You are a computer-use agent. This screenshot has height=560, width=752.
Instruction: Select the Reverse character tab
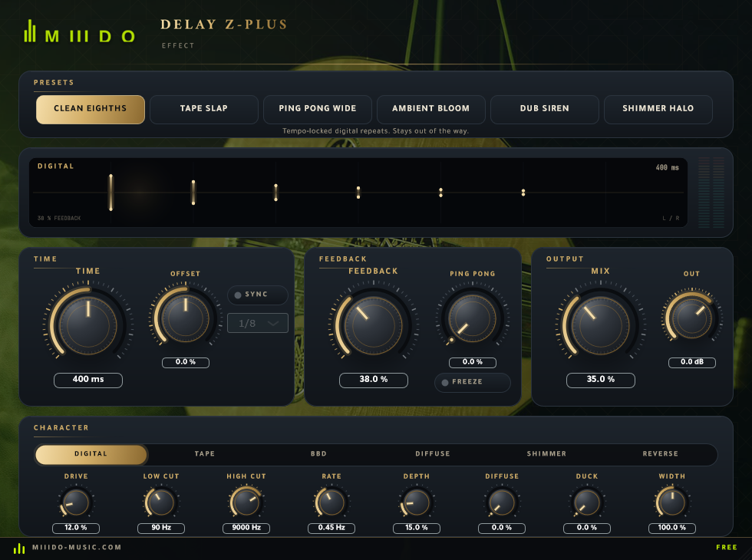(x=660, y=454)
